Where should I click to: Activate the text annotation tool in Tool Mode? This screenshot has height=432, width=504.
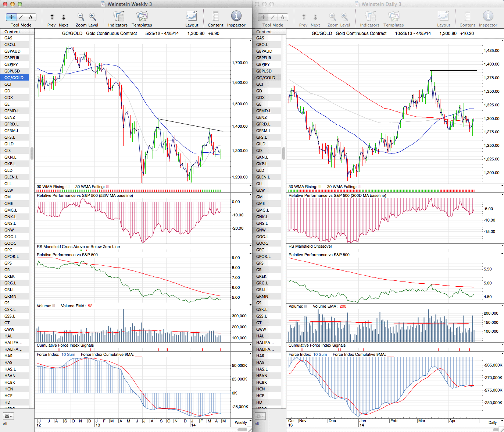[x=31, y=17]
